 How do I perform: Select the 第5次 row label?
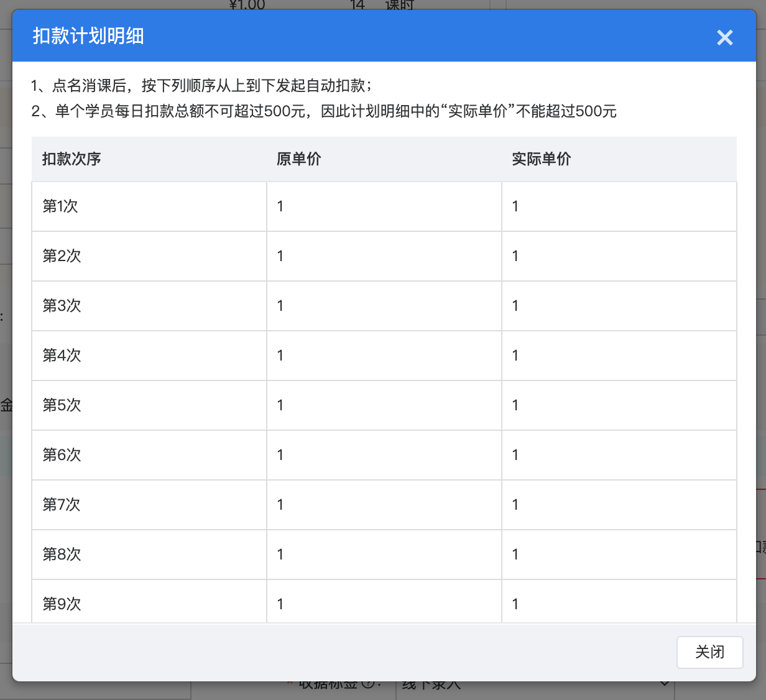pos(62,405)
